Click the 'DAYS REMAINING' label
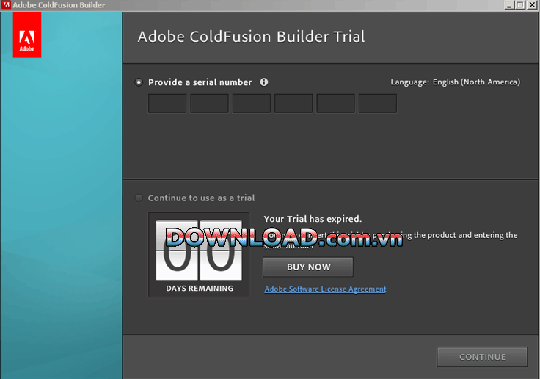Screen dimensions: 540x379 [x=200, y=288]
